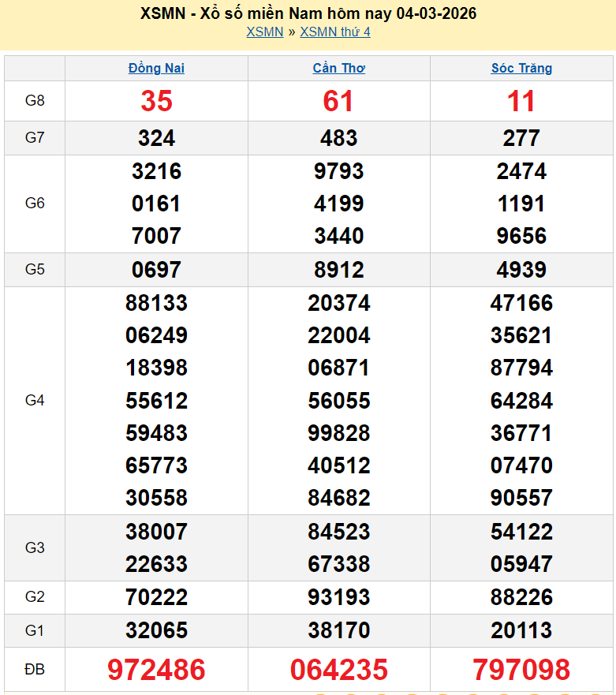616x695 pixels.
Task: Click Sóc Trăng G6 number 2474
Action: [x=521, y=171]
